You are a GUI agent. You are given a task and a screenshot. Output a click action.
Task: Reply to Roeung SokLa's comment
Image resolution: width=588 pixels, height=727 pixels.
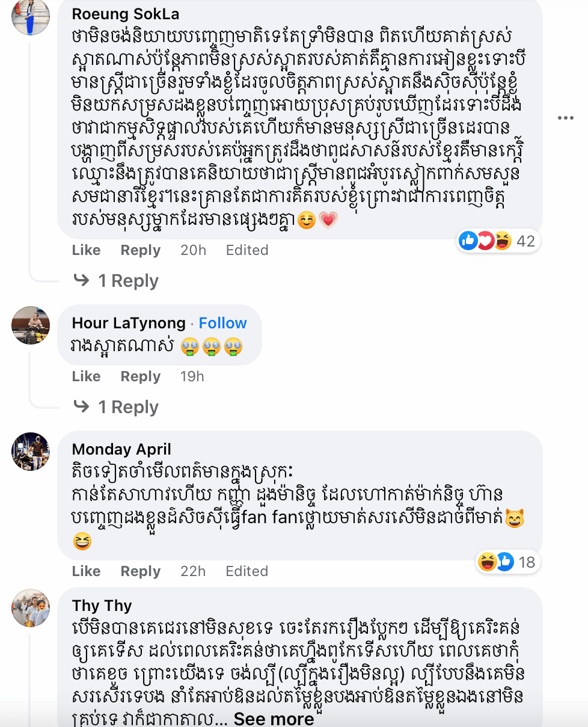pos(140,250)
